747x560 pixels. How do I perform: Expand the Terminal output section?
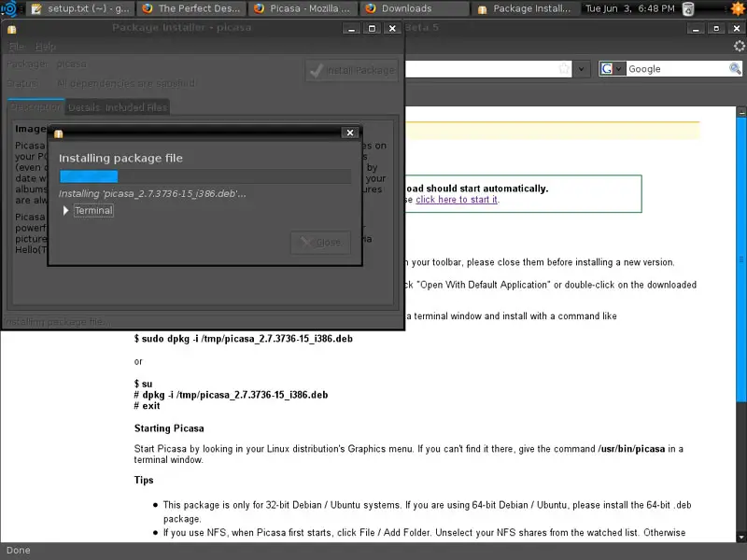click(66, 211)
